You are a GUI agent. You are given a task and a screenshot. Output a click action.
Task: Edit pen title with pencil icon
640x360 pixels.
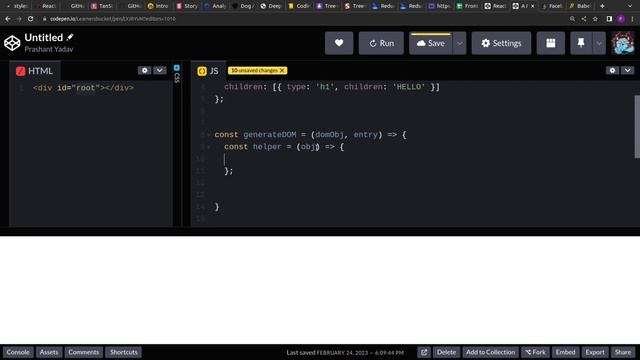point(70,37)
